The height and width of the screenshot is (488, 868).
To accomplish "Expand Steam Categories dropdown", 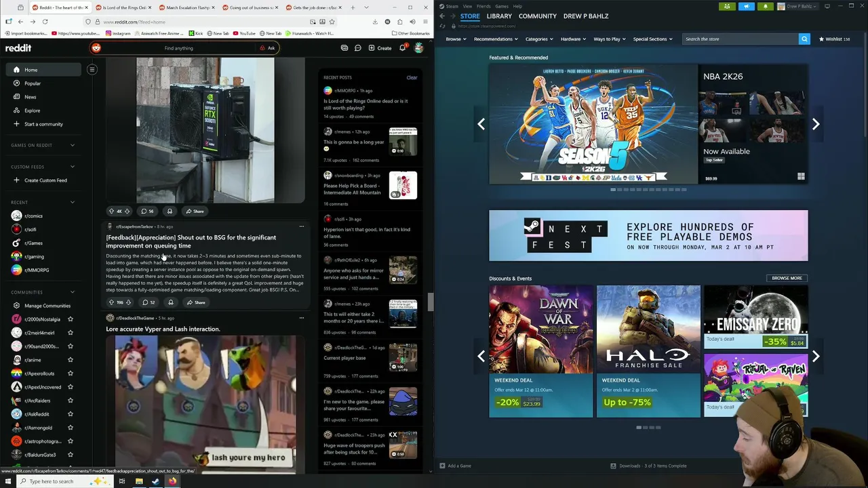I will pyautogui.click(x=539, y=39).
